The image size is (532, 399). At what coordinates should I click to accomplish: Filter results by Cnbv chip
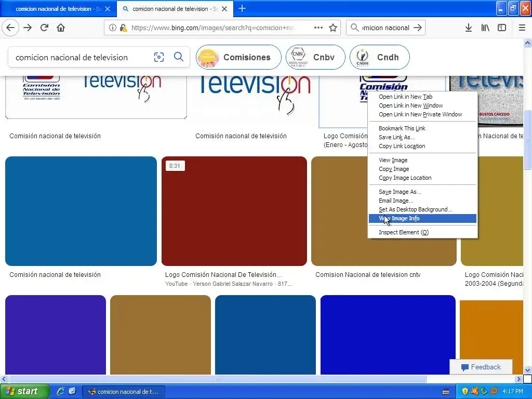pyautogui.click(x=315, y=57)
